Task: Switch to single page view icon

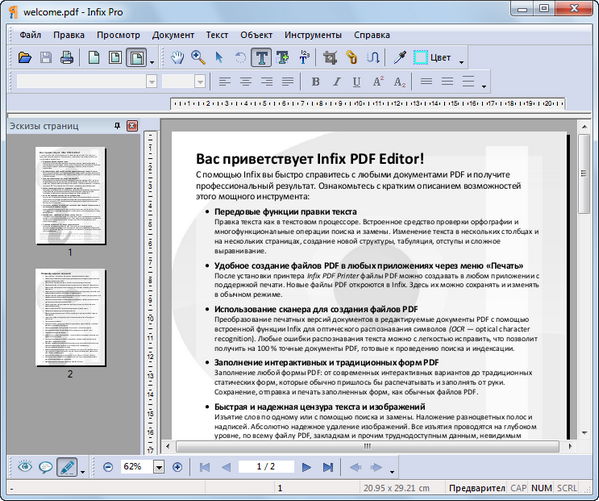Action: (x=94, y=58)
